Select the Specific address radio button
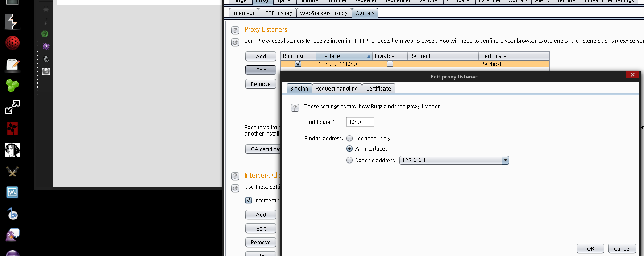Image resolution: width=644 pixels, height=256 pixels. point(349,161)
